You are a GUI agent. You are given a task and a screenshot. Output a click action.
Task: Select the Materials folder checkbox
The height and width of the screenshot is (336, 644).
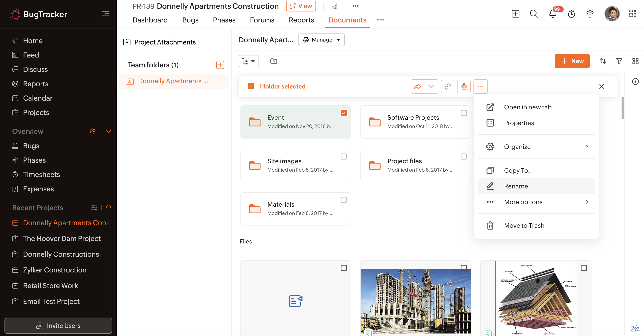[344, 200]
